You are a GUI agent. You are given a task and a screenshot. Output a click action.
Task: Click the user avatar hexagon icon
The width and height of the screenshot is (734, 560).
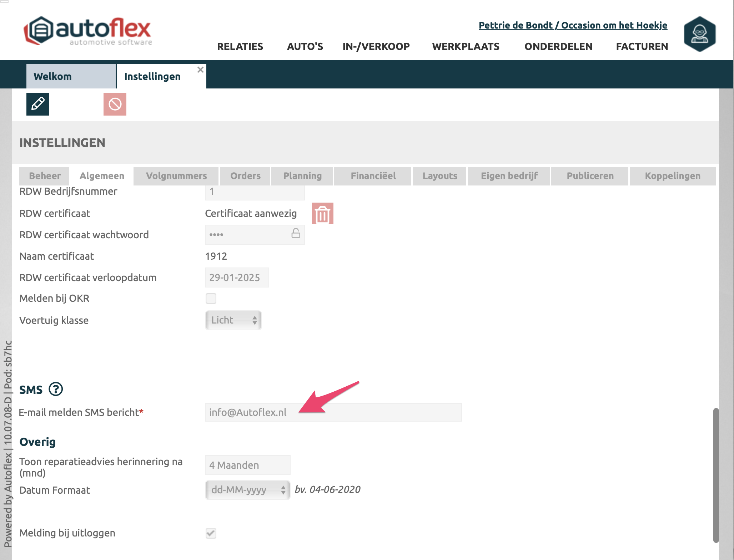point(699,34)
